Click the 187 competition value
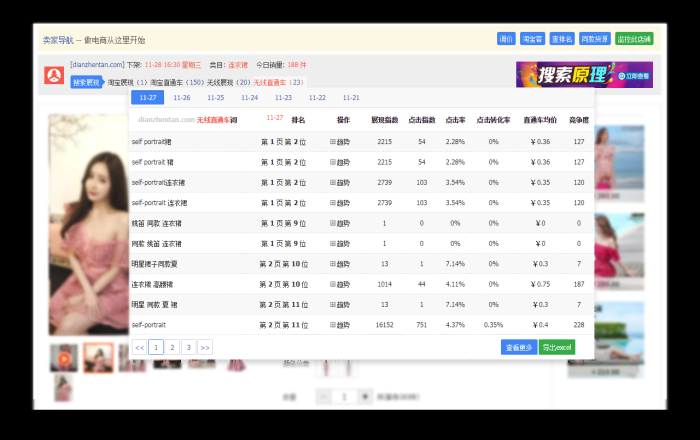 tap(579, 284)
